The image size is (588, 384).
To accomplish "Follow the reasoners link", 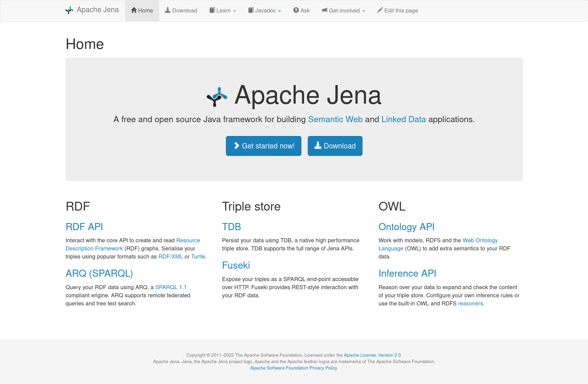I will point(471,303).
